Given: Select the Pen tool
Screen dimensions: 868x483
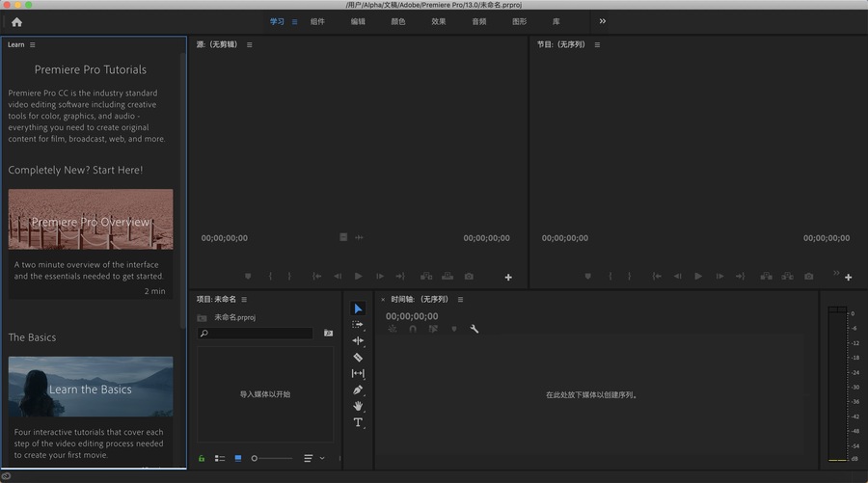Looking at the screenshot, I should pos(358,390).
